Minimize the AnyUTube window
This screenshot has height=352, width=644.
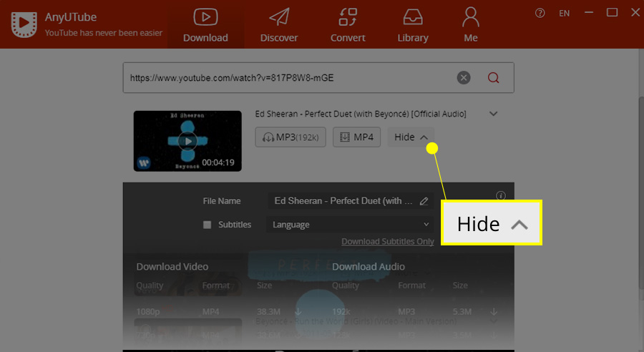tap(589, 13)
